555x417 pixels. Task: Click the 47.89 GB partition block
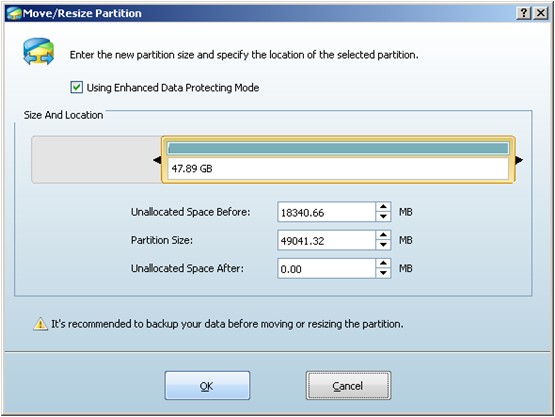tap(338, 159)
